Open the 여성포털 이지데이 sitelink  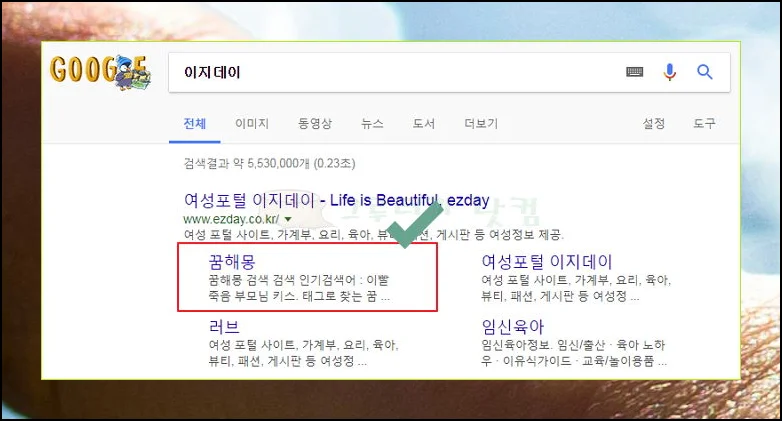[547, 262]
